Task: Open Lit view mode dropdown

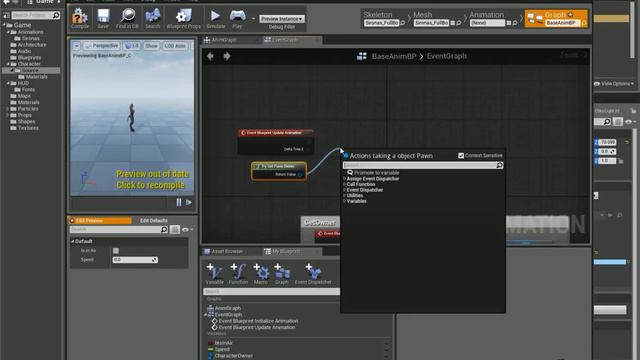Action: [132, 46]
